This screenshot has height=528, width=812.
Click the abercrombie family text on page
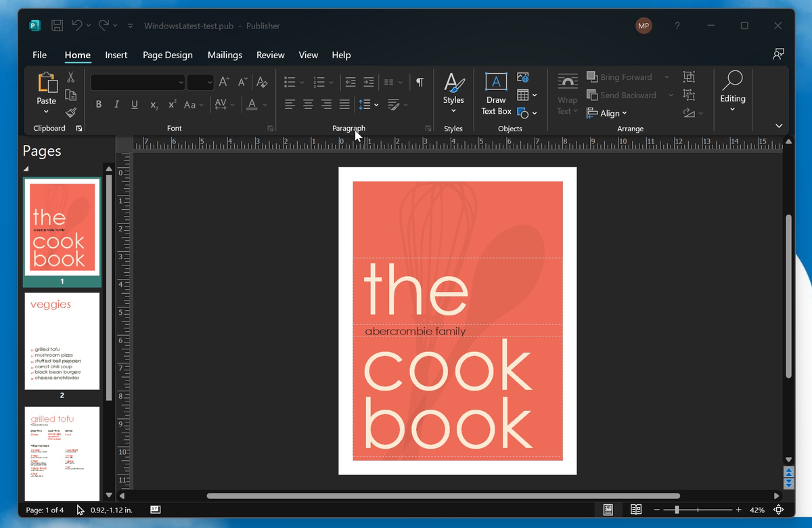tap(415, 332)
